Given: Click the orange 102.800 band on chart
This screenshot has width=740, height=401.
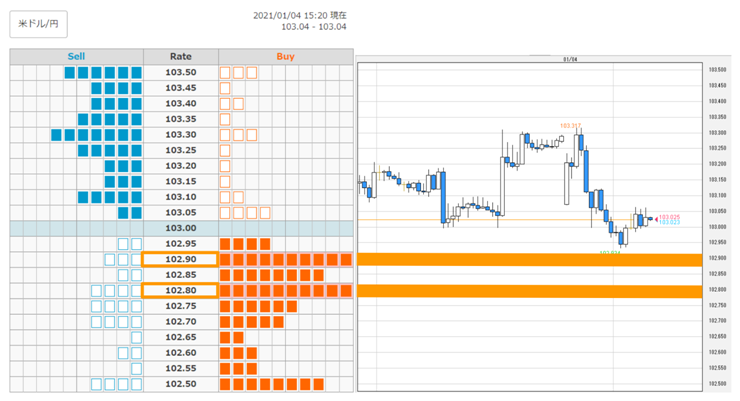Looking at the screenshot, I should click(x=530, y=291).
